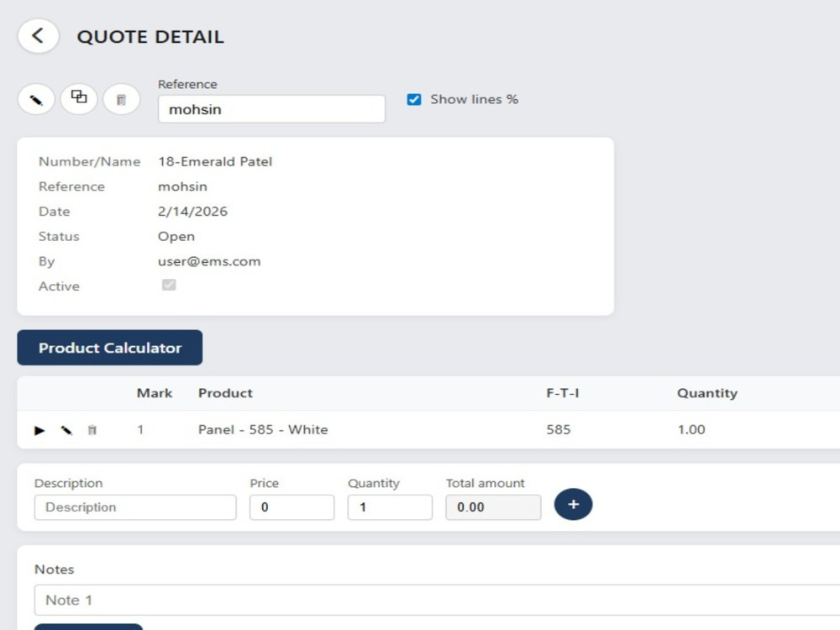The image size is (840, 630).
Task: Click the 585 F-T-I cell
Action: click(559, 429)
